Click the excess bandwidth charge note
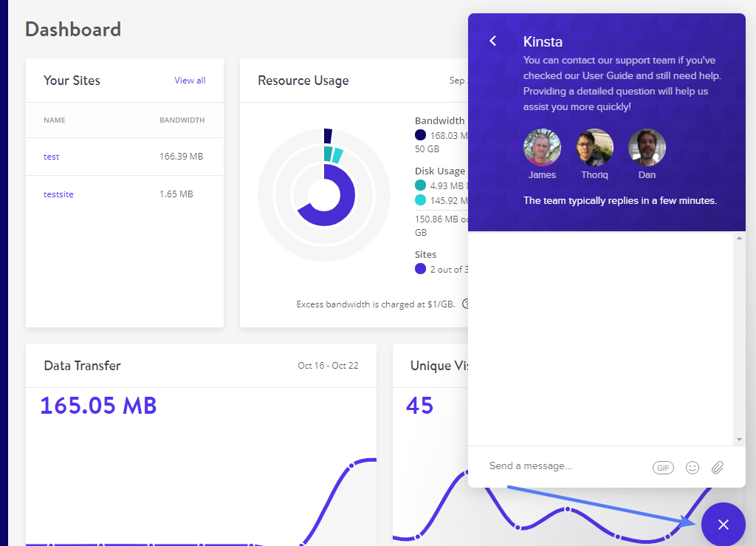 click(376, 304)
